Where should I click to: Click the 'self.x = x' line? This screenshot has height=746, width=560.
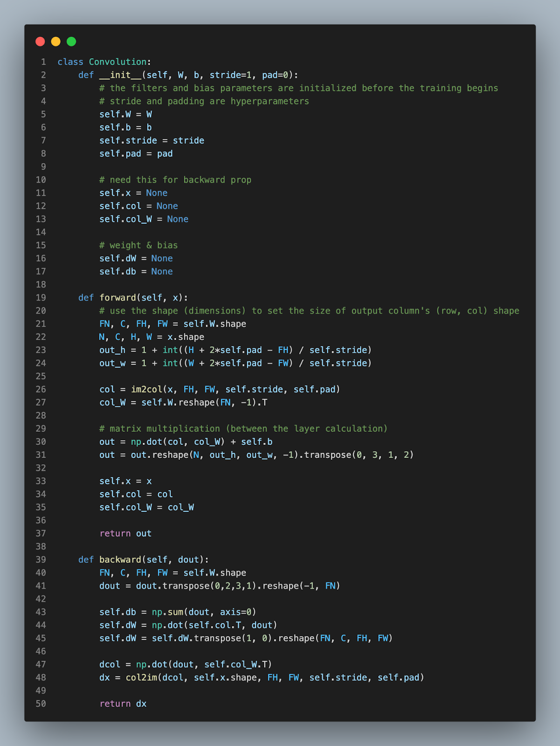point(126,481)
